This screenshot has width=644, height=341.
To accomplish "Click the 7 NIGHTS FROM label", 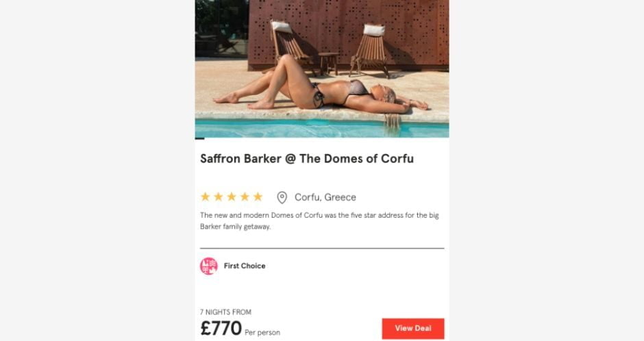I will click(225, 312).
